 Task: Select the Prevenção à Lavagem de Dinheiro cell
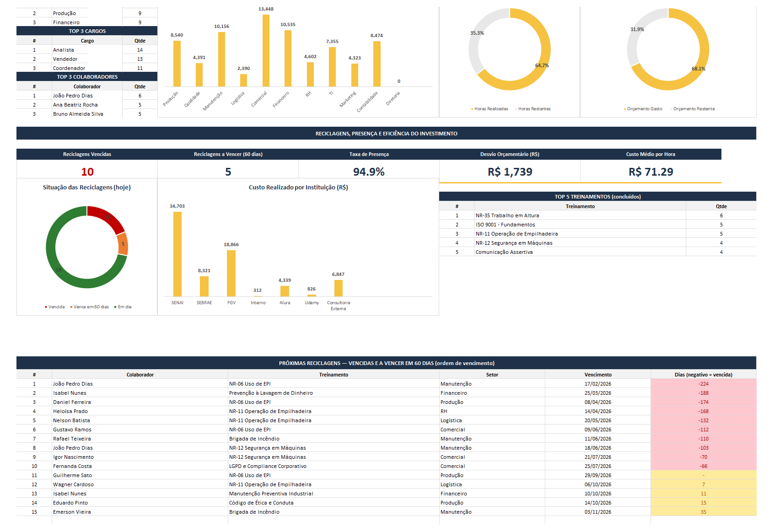pyautogui.click(x=333, y=393)
